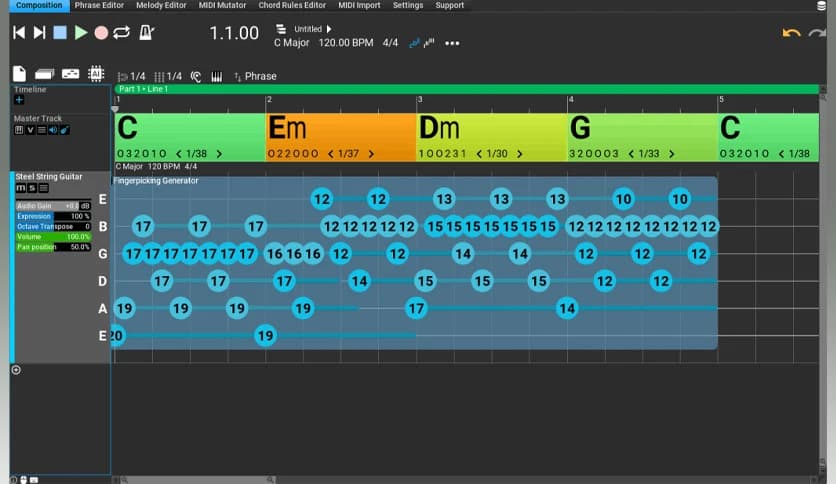Start recording with the pink record button
836x484 pixels.
(101, 33)
